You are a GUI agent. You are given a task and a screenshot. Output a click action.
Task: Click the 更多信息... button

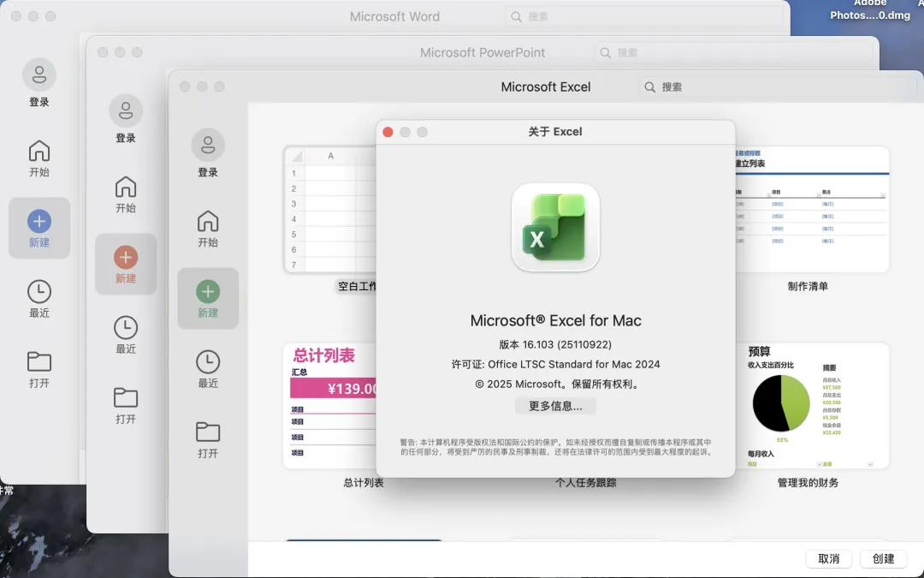click(x=555, y=406)
